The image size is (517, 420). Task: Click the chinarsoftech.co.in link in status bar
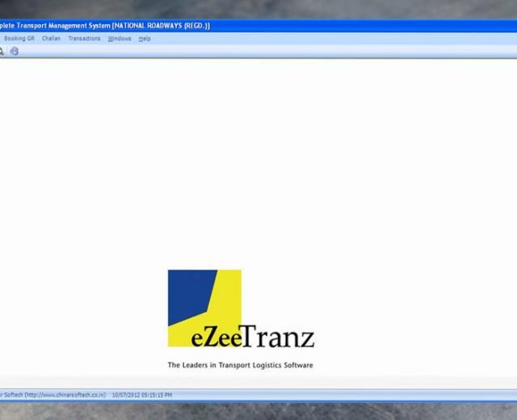point(65,395)
